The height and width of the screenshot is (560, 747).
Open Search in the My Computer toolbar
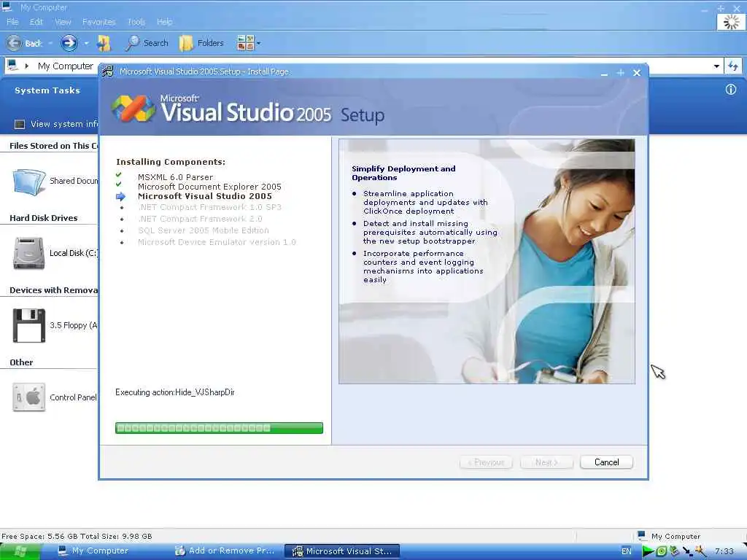pos(147,43)
